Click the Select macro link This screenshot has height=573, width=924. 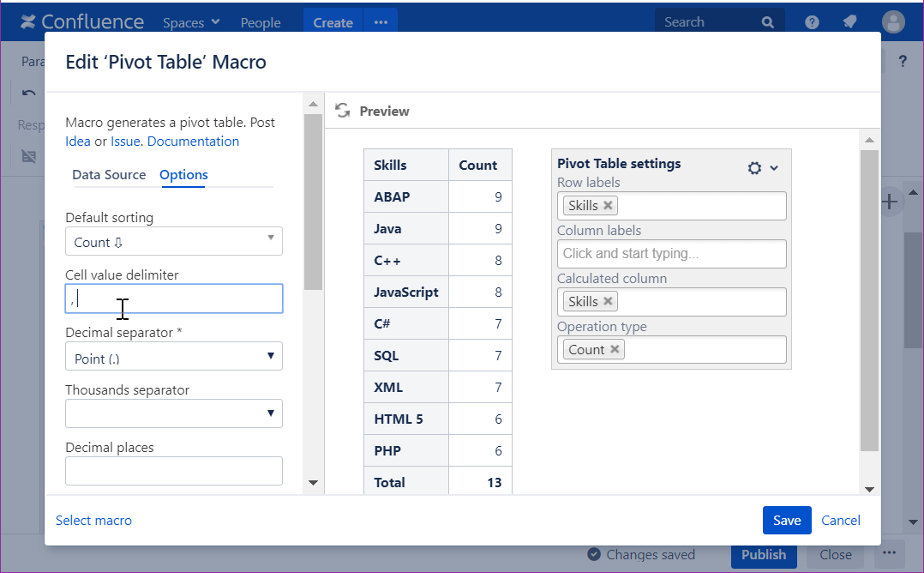click(93, 520)
